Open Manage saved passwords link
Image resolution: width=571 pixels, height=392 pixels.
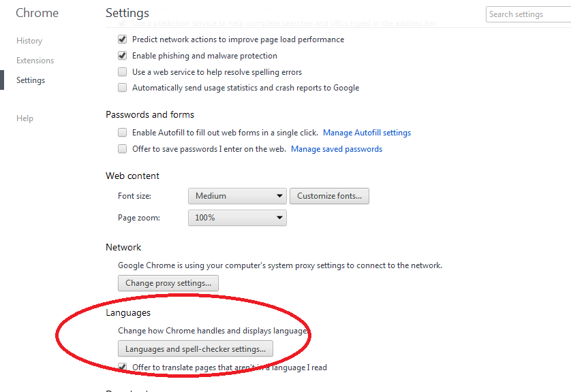[337, 149]
